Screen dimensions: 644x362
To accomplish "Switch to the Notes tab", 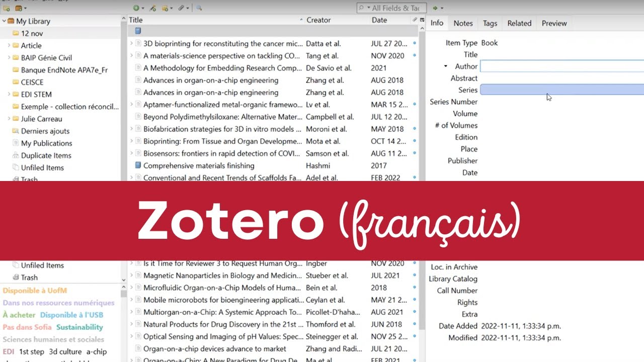I will [x=463, y=23].
